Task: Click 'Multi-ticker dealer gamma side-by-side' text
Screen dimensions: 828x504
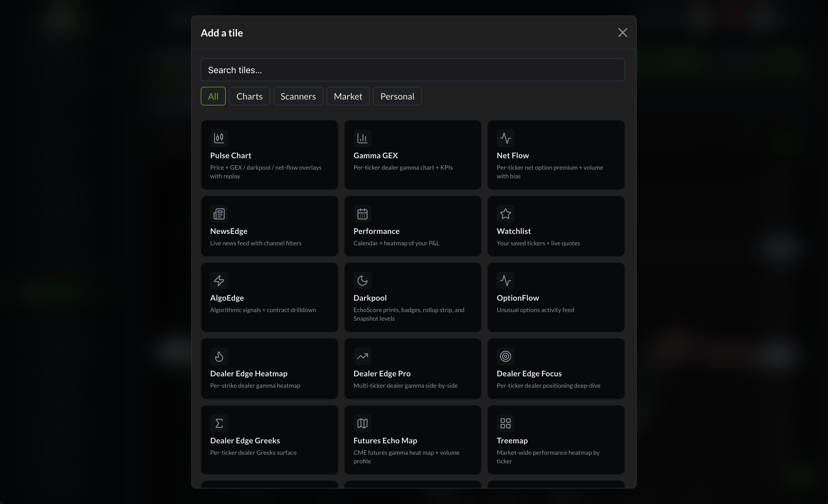Action: [405, 386]
